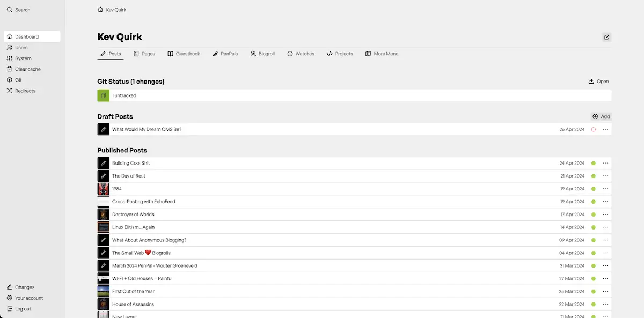Click the pencil icon beside Building Cool Shit

coord(104,163)
